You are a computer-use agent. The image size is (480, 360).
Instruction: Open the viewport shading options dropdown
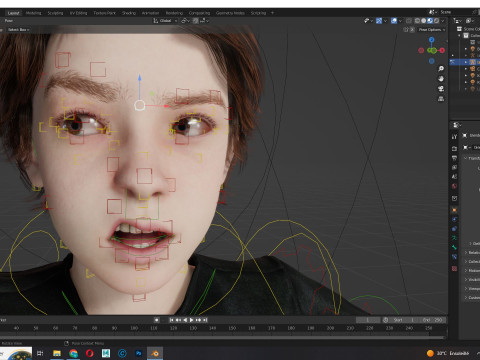pyautogui.click(x=443, y=21)
